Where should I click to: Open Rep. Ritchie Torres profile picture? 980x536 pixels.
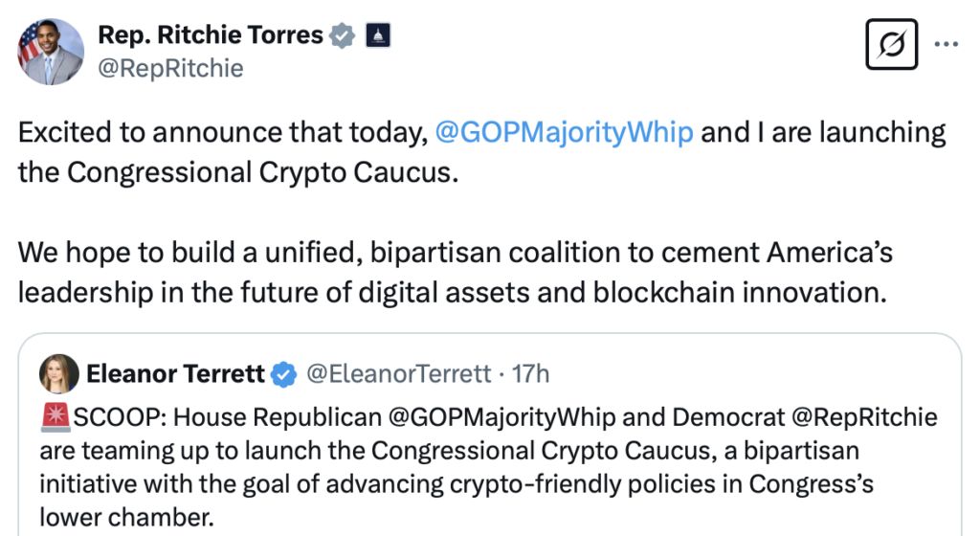coord(51,51)
